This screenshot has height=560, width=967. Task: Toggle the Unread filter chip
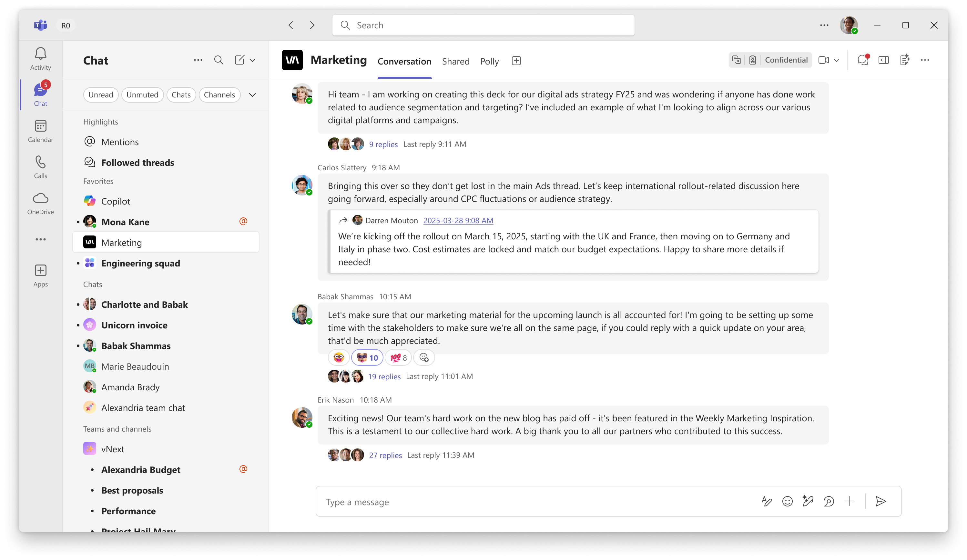[x=100, y=95]
